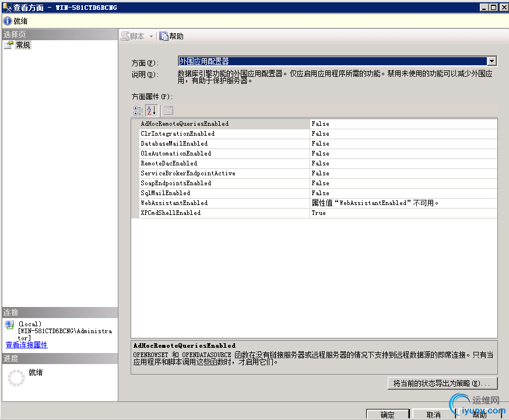Select the SoapEndpointsEnabled property row
This screenshot has height=420, width=509.
point(314,183)
